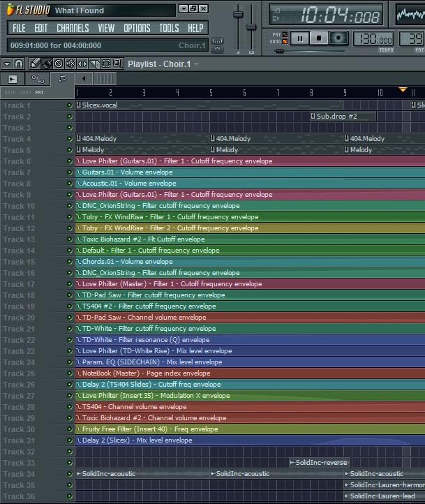Image resolution: width=425 pixels, height=504 pixels.
Task: Open clip menu icon of Sub.drop #2
Action: pos(313,117)
